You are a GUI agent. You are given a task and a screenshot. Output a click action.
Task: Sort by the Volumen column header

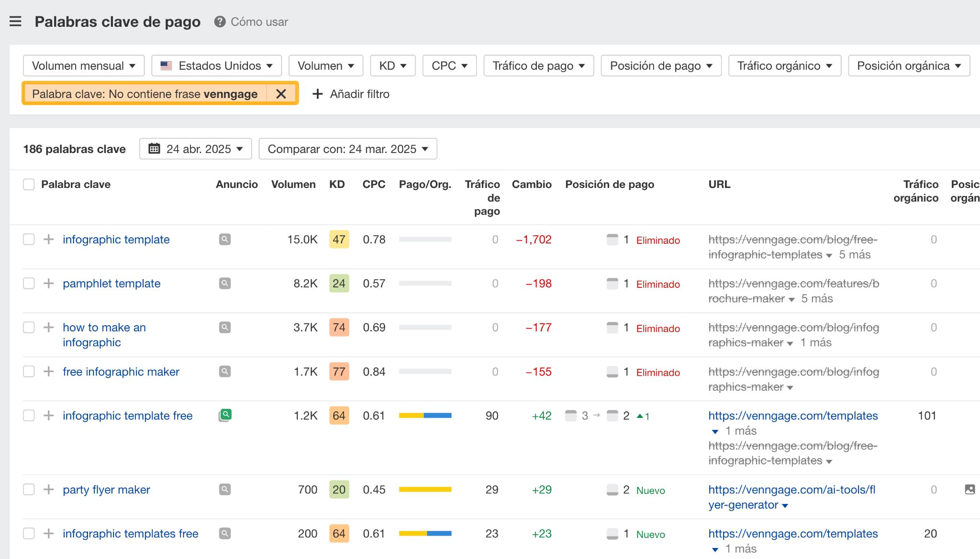pos(293,184)
